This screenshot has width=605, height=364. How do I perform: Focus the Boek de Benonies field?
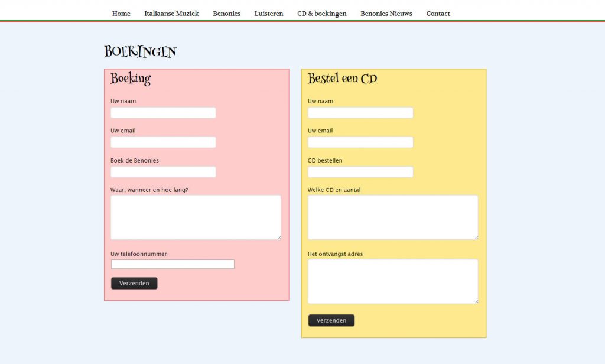tap(163, 172)
